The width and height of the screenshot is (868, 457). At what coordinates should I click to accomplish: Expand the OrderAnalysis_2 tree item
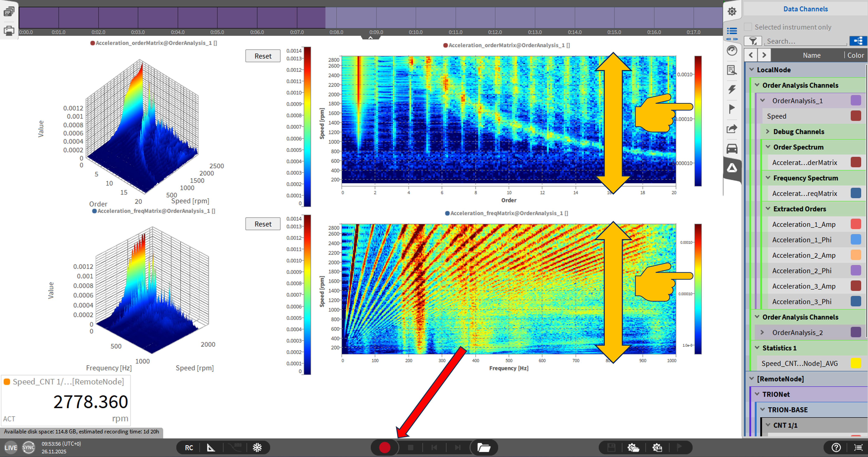[x=762, y=333]
